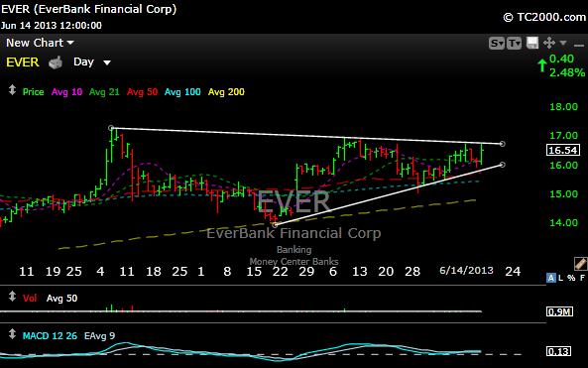Click the 16.54 current price tag

pyautogui.click(x=563, y=150)
